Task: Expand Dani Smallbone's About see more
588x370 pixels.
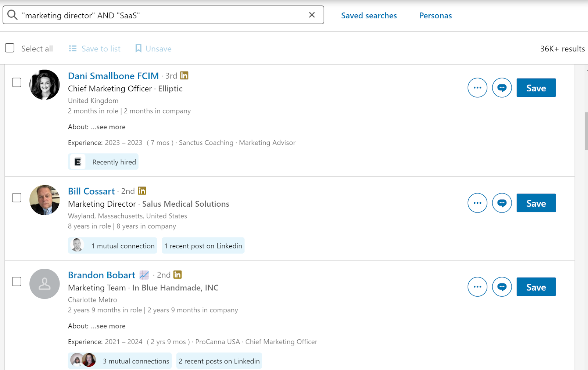Action: (108, 127)
